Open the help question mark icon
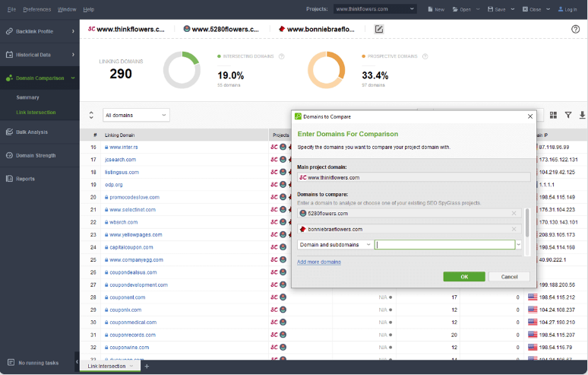Viewport: 588px width, 375px height. (x=575, y=29)
